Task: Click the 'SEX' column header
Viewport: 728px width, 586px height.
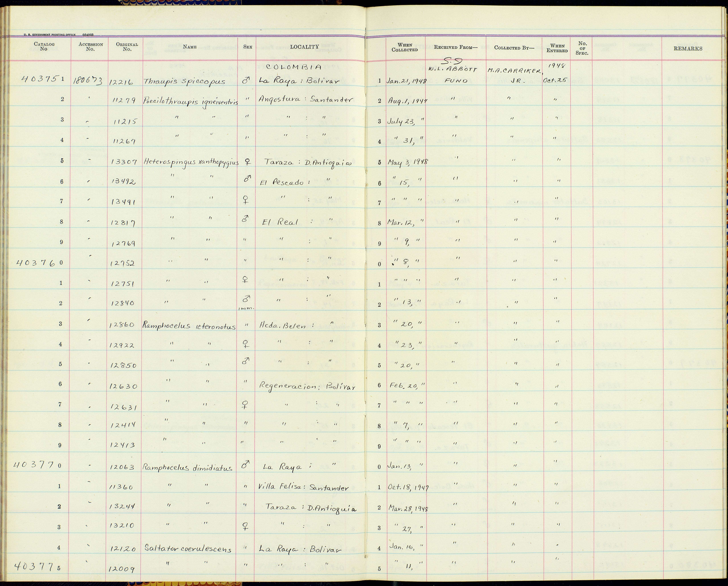Action: tap(247, 47)
